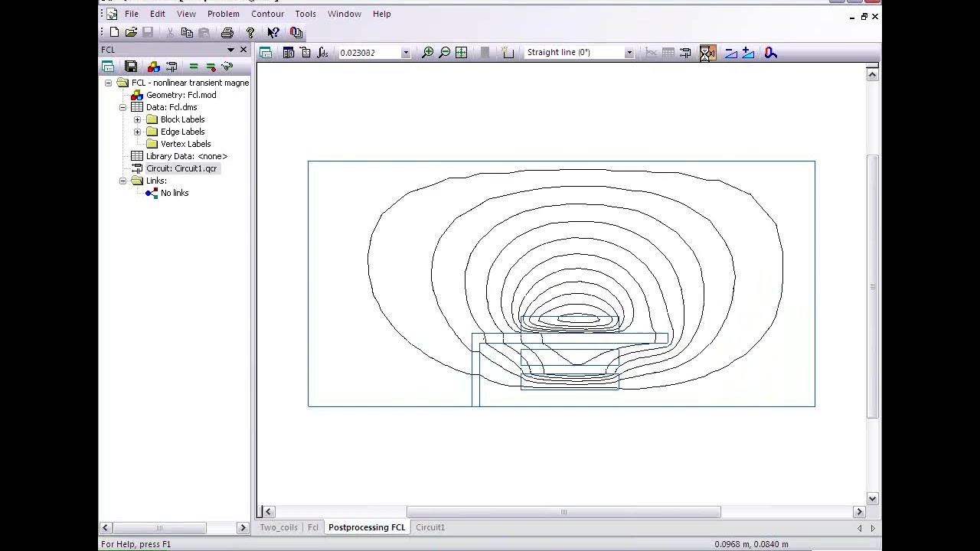Click the properties window icon in FCL panel

[108, 67]
